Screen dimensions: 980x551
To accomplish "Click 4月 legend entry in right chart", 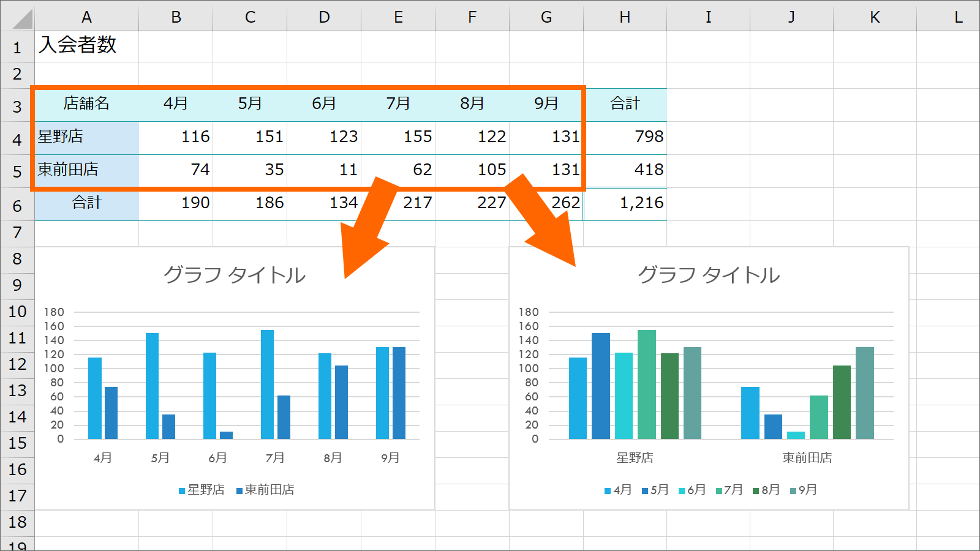I will [618, 490].
